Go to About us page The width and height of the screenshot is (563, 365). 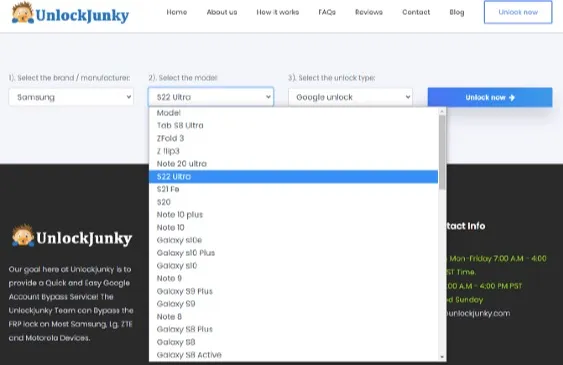tap(222, 12)
